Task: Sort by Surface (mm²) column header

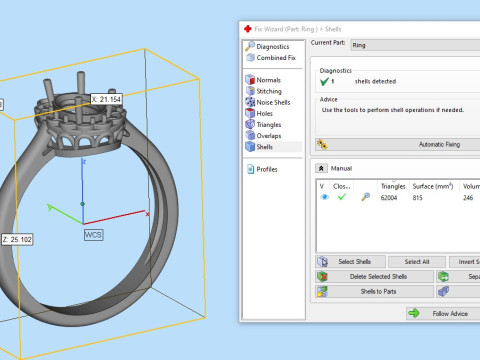Action: [433, 186]
